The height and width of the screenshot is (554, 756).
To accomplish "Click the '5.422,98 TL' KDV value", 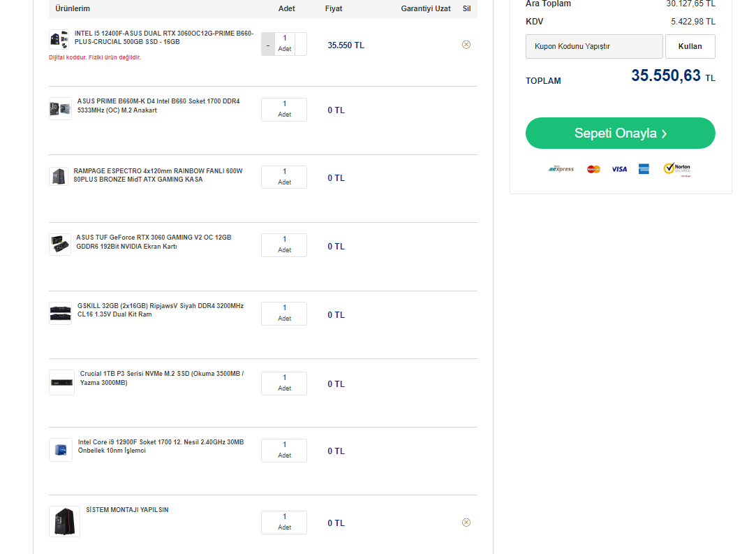I will click(x=693, y=22).
